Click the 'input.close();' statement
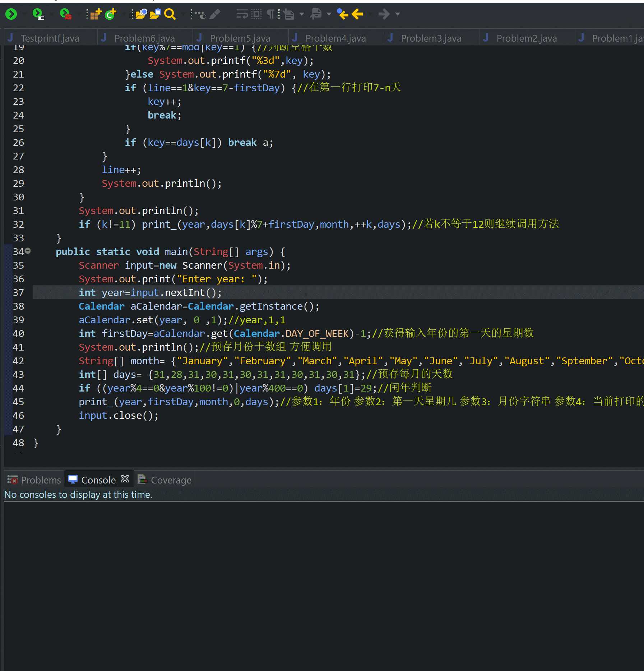The image size is (644, 671). pos(119,415)
